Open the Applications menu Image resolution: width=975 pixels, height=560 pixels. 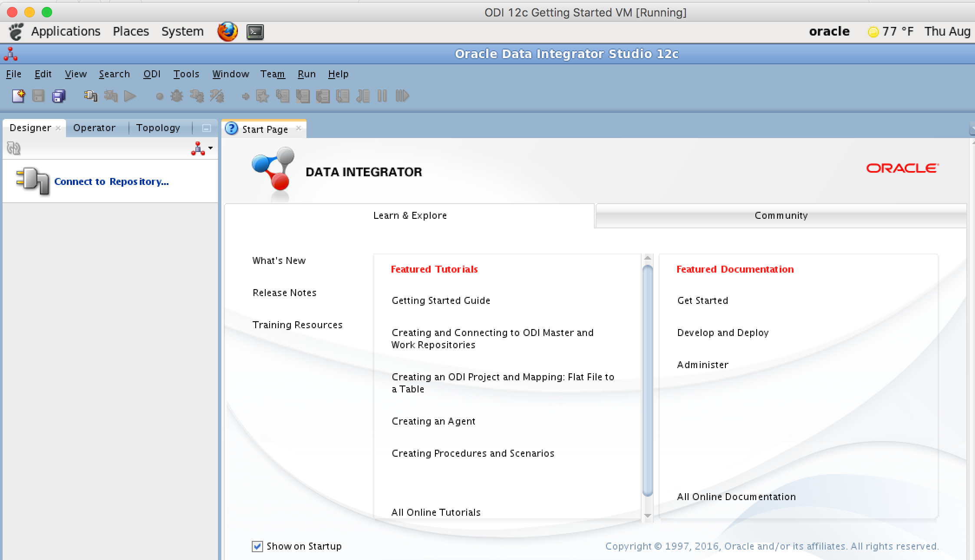[66, 31]
